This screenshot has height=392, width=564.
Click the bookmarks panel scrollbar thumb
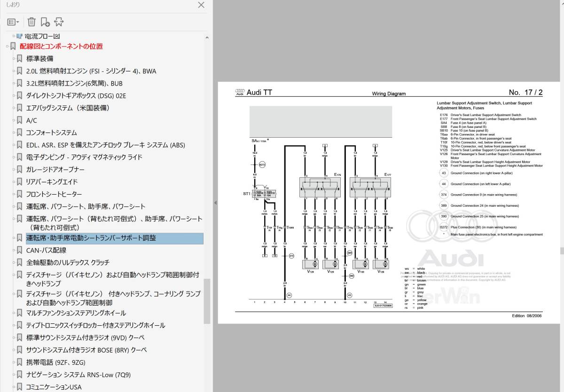[x=207, y=301]
